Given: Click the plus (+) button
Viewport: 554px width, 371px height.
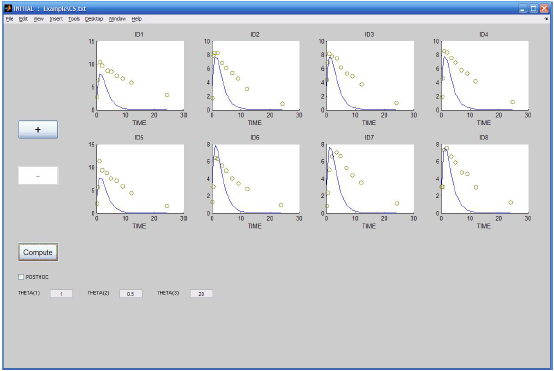Looking at the screenshot, I should tap(38, 130).
